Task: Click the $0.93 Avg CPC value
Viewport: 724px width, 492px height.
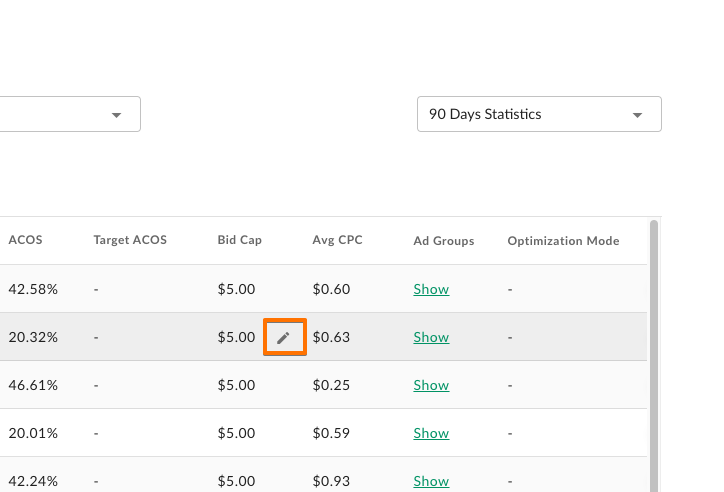Action: coord(331,481)
